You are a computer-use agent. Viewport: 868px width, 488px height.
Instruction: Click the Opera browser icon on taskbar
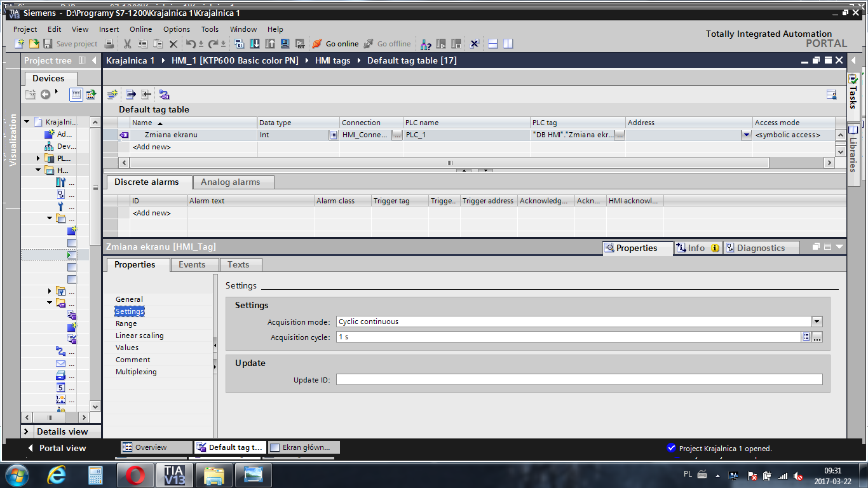tap(135, 475)
